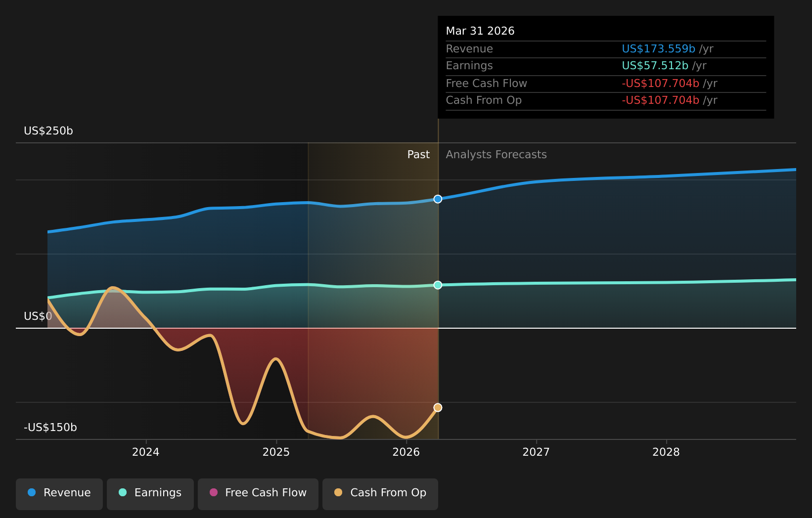812x518 pixels.
Task: Click the teal dot in Earnings legend
Action: (x=123, y=492)
